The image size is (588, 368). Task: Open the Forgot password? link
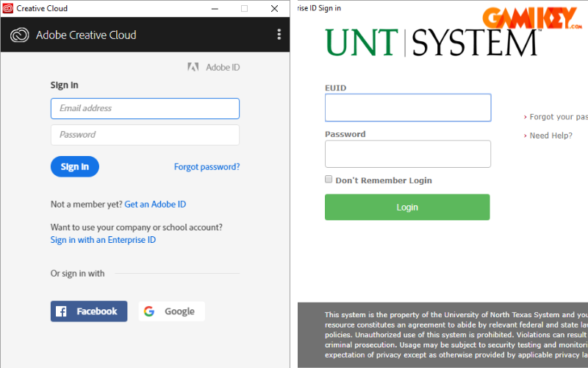[x=207, y=167]
